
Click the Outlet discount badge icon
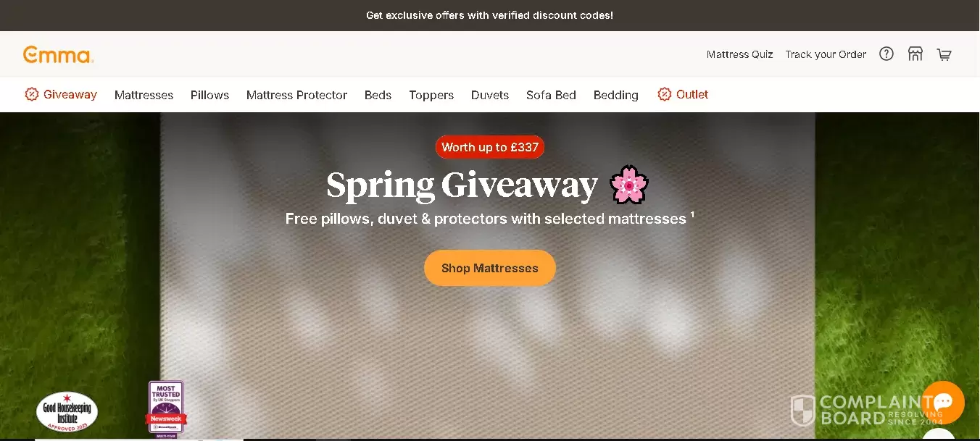(664, 94)
